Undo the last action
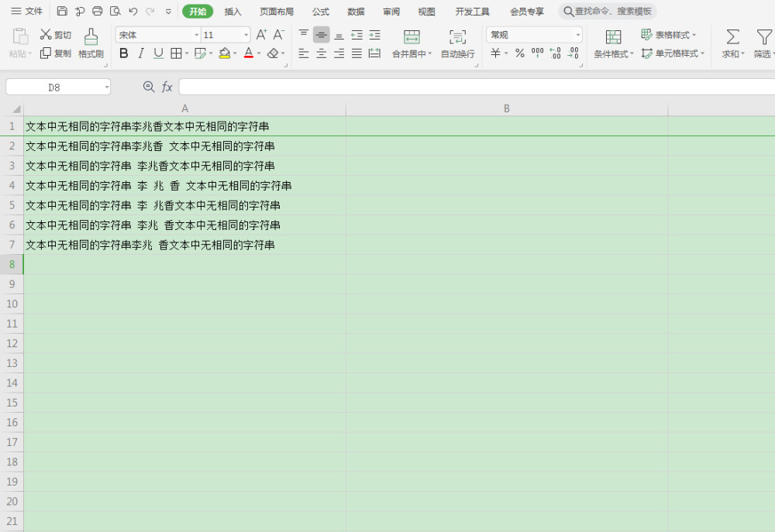The image size is (775, 532). [133, 11]
